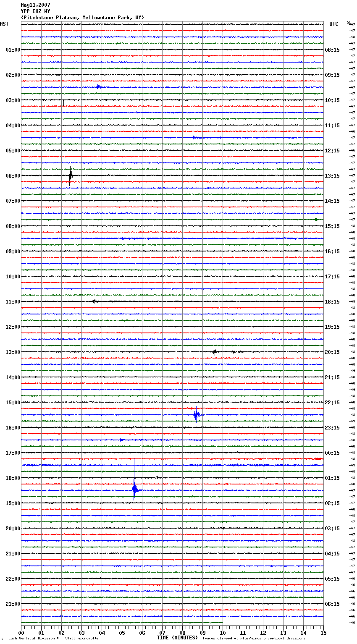Click the 18:15 UTC time label
357x644 pixels.
(332, 302)
